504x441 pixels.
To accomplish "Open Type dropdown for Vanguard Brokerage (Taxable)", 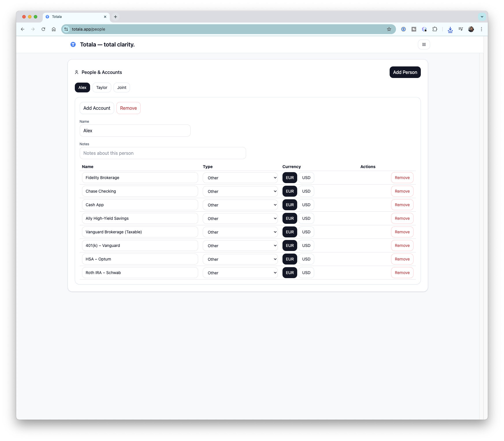I will [x=240, y=232].
